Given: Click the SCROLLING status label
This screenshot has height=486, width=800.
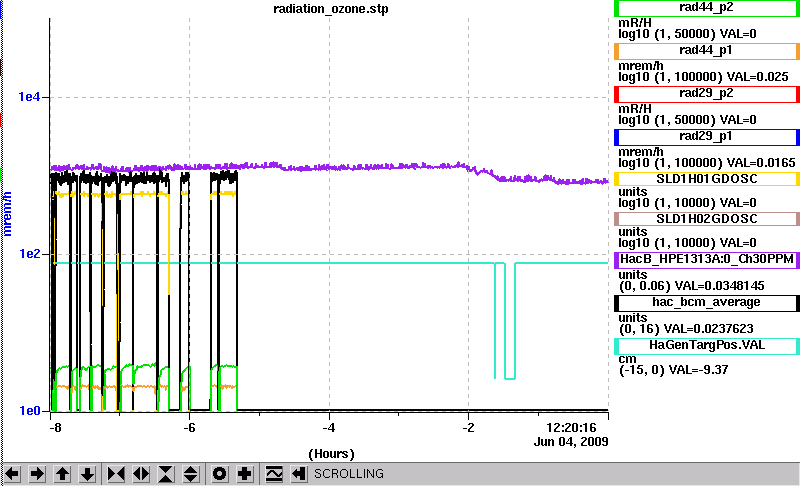Looking at the screenshot, I should tap(348, 474).
